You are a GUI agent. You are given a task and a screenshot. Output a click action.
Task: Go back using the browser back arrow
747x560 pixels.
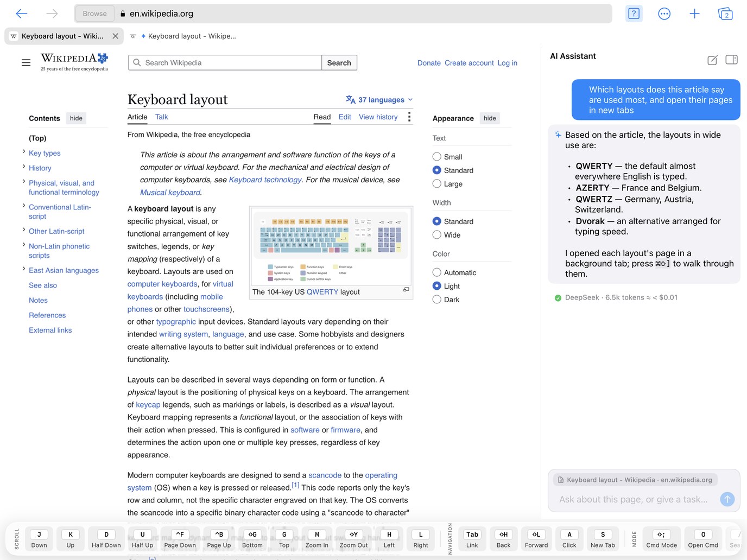pyautogui.click(x=22, y=14)
